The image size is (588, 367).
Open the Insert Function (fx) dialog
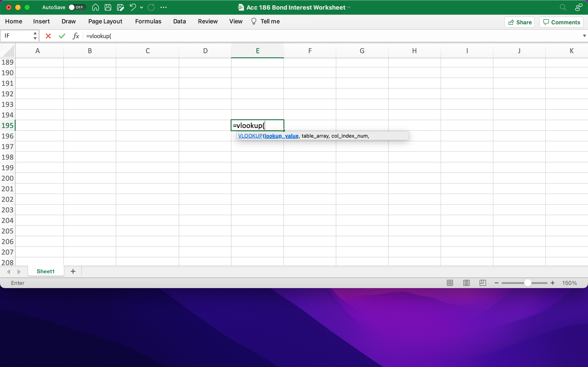point(76,36)
